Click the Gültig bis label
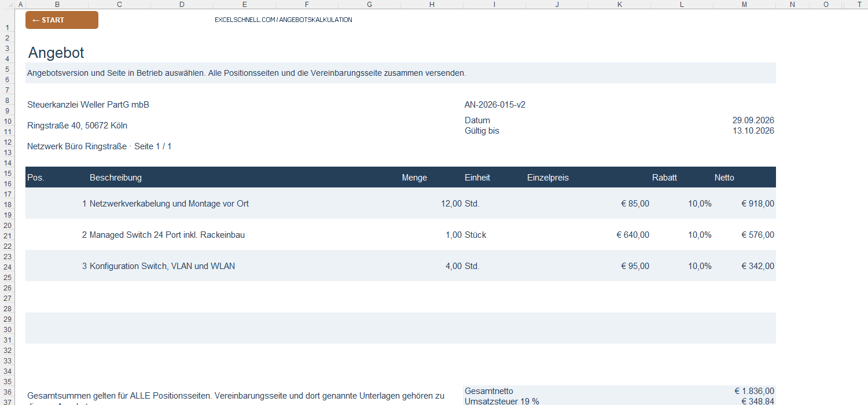This screenshot has width=868, height=405. 482,131
